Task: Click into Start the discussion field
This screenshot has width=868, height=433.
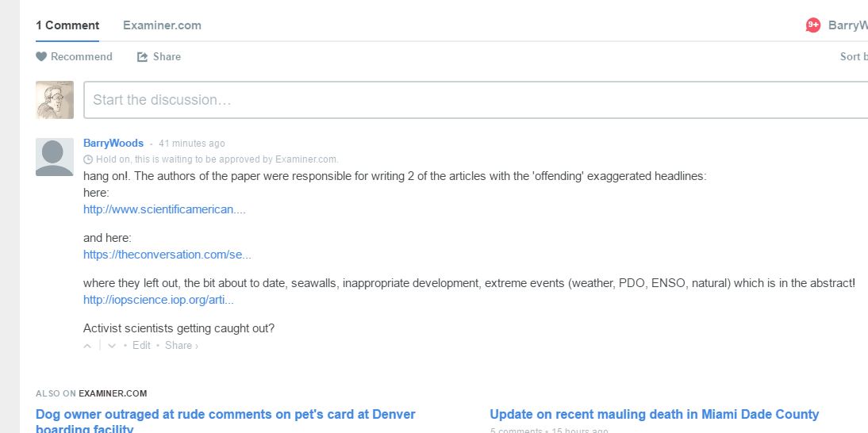Action: point(476,100)
